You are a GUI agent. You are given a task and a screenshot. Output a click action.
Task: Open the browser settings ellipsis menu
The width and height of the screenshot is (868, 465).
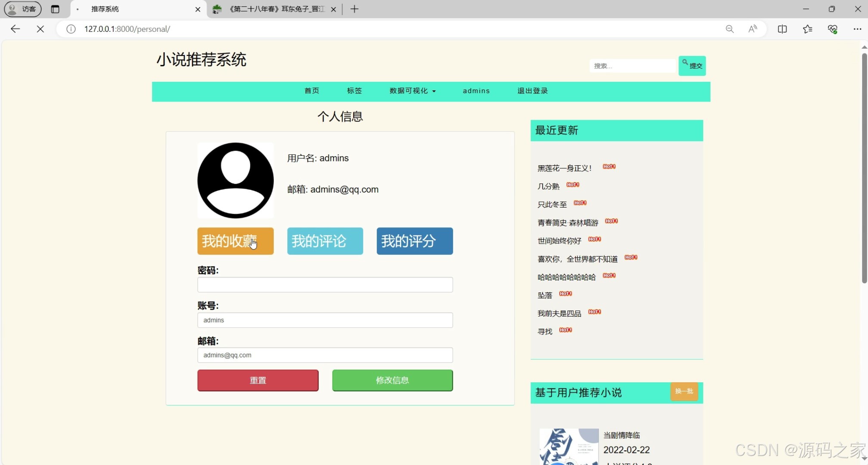coord(858,29)
